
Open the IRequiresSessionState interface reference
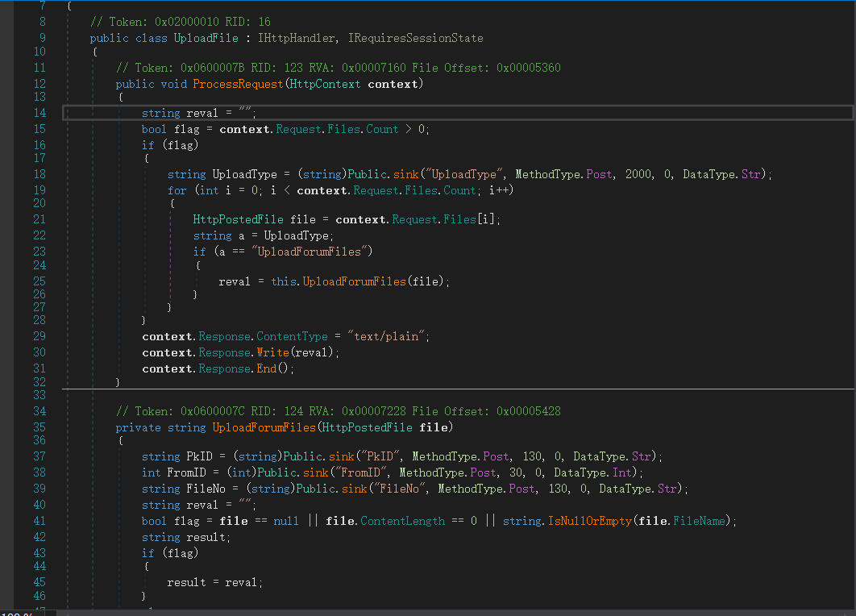click(415, 38)
